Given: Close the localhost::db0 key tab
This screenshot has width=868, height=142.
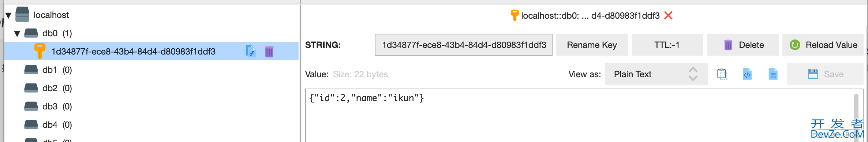Looking at the screenshot, I should 669,15.
